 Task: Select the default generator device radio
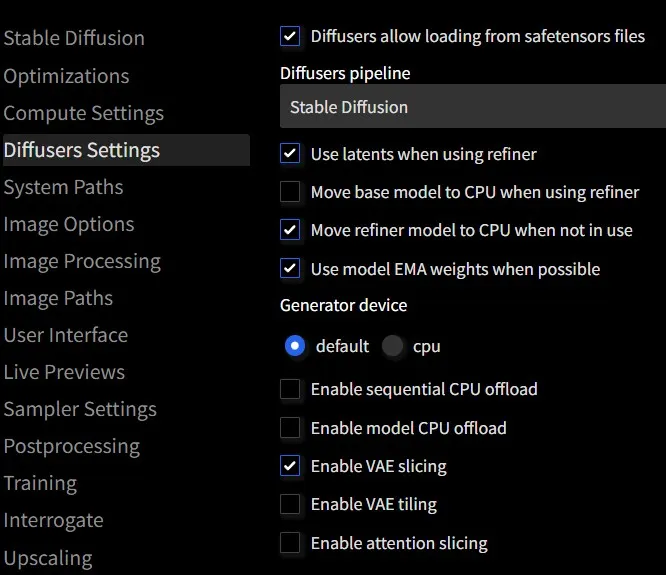[295, 347]
